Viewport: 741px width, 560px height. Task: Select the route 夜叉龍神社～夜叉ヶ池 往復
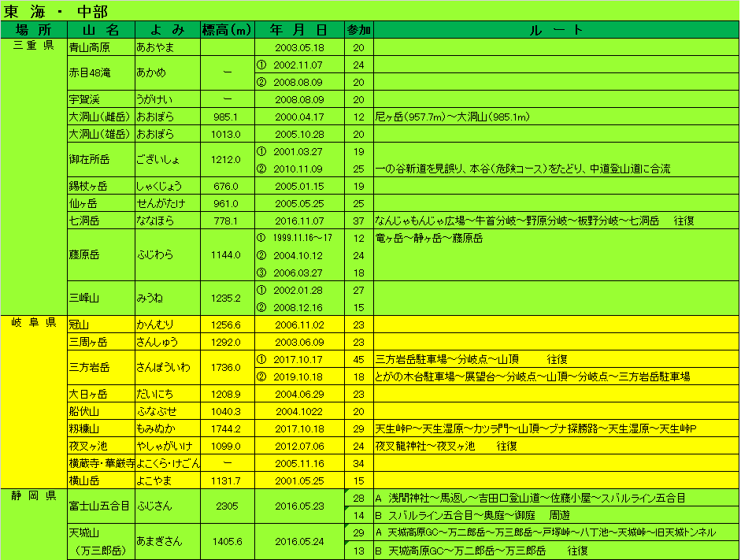point(446,446)
